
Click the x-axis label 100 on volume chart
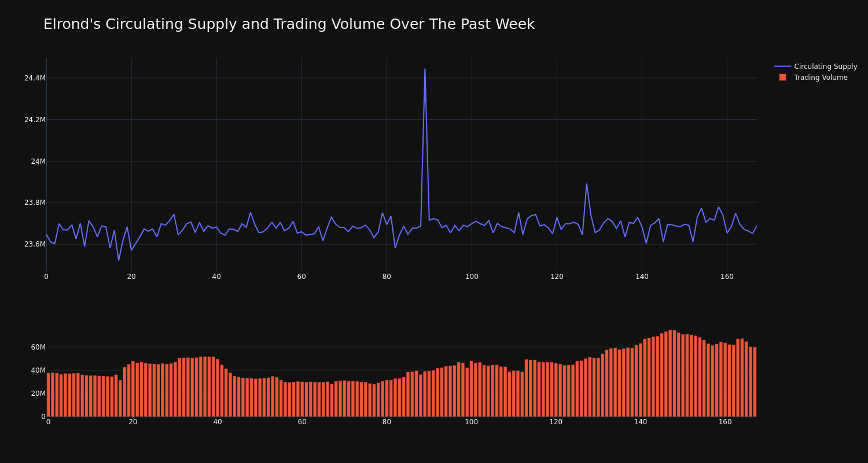point(472,422)
